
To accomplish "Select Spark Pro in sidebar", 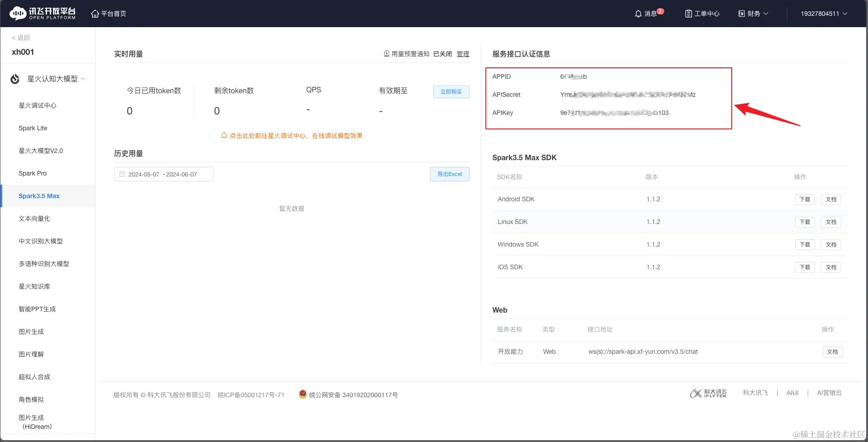I will tap(33, 173).
